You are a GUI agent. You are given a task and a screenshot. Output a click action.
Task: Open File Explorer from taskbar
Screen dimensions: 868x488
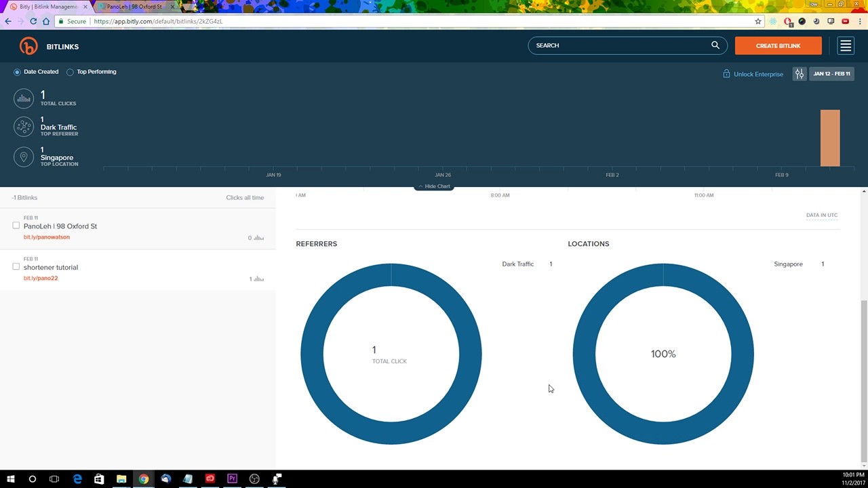[x=121, y=479]
